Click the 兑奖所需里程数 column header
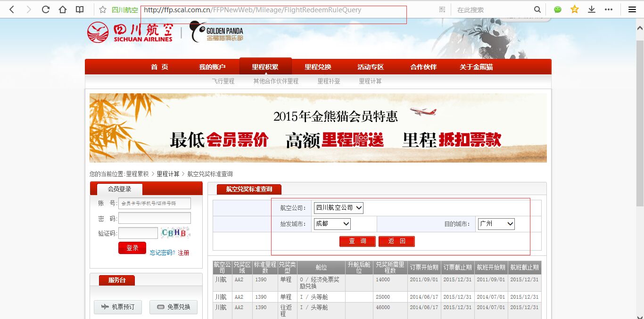Viewport: 644px width, 319px height. pos(390,268)
